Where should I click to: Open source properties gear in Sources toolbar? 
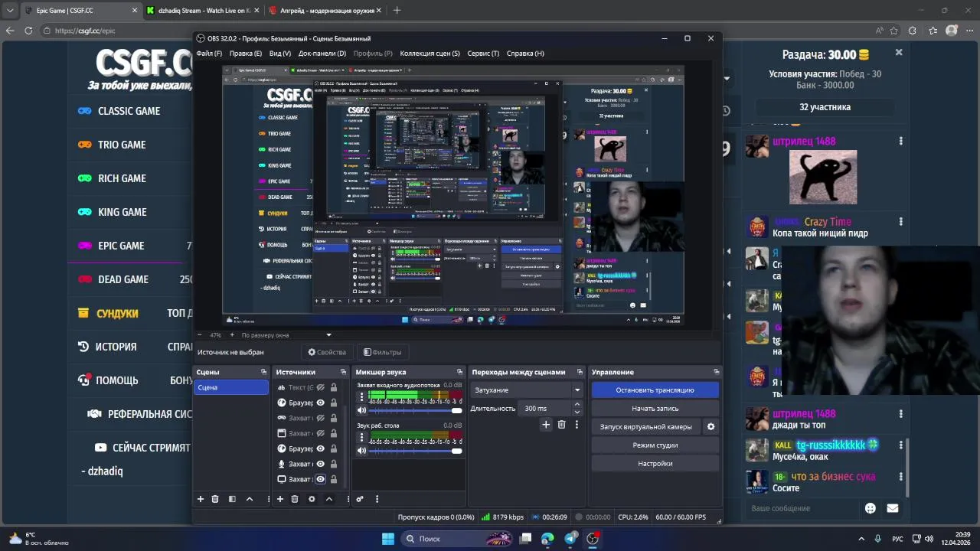coord(312,499)
